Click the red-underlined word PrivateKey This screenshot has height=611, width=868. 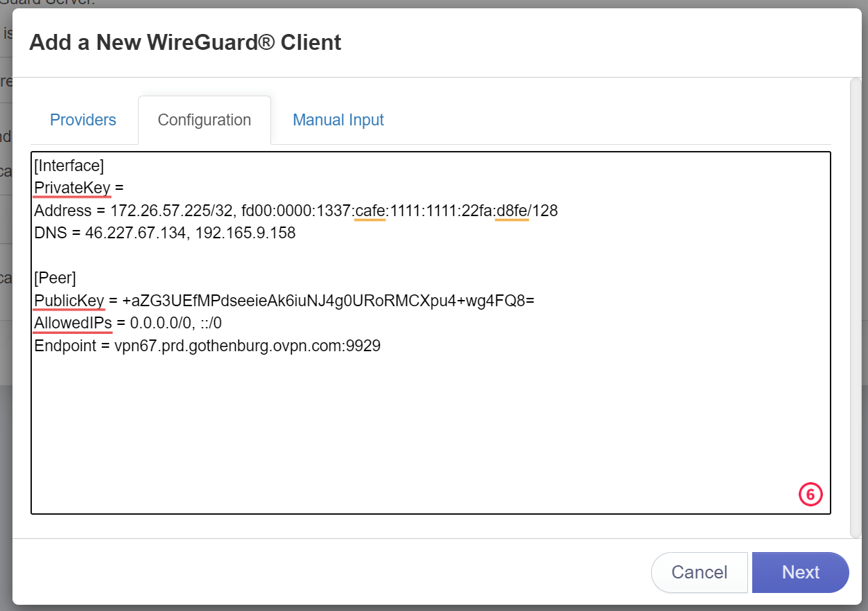tap(72, 188)
